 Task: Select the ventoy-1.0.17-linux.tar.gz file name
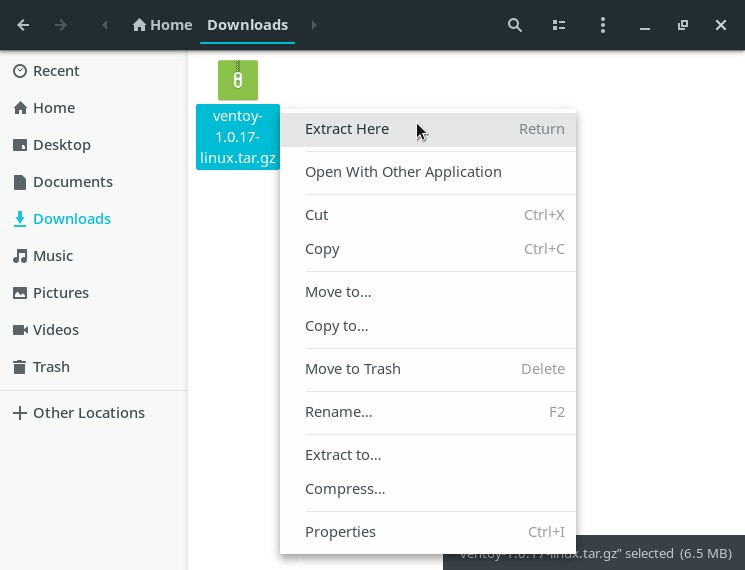238,137
